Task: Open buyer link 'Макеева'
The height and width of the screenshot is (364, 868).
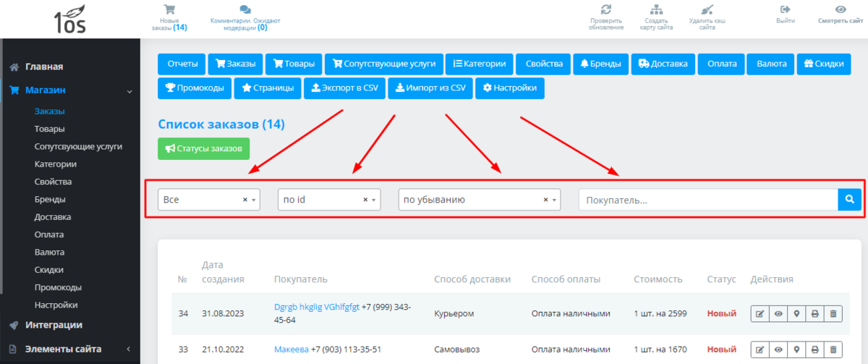Action: click(291, 350)
